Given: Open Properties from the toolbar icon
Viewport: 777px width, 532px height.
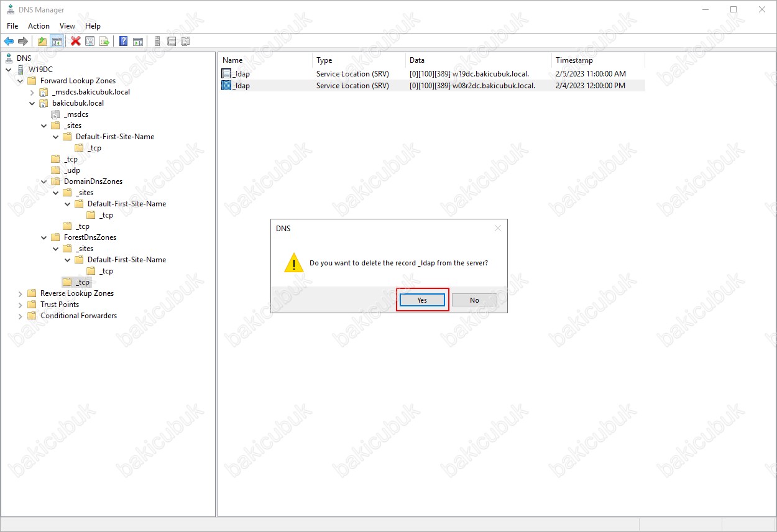Looking at the screenshot, I should [90, 42].
